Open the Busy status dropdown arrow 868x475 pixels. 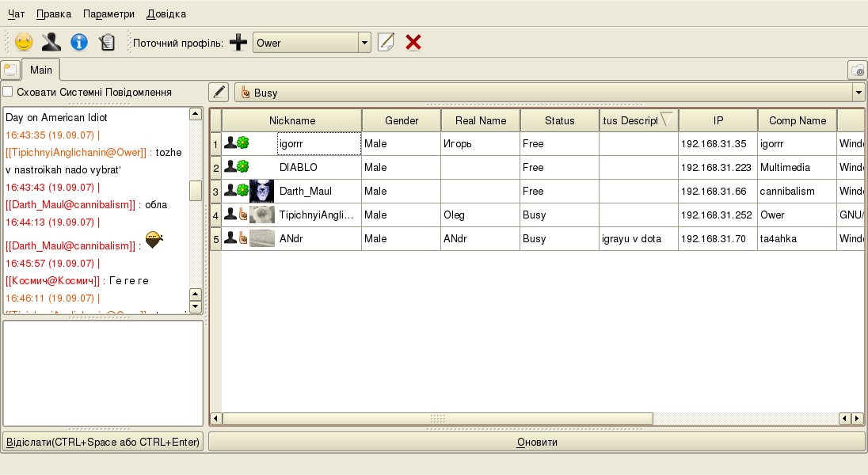(858, 93)
